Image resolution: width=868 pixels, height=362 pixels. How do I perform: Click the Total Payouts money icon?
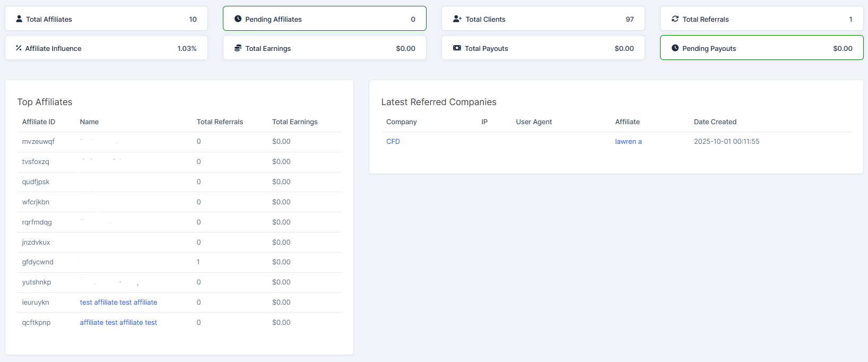457,48
